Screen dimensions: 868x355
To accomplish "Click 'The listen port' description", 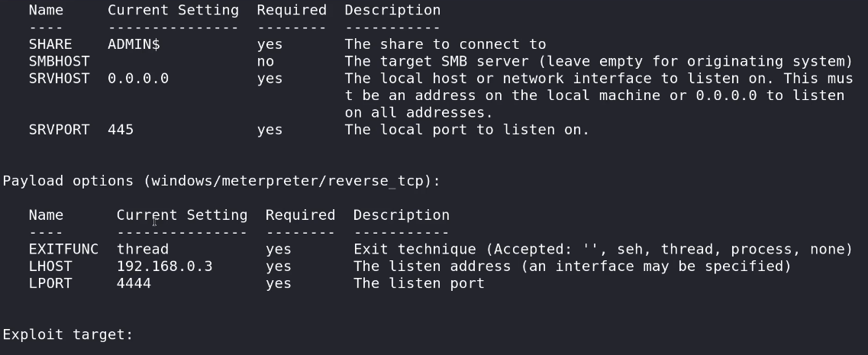I will [x=418, y=283].
